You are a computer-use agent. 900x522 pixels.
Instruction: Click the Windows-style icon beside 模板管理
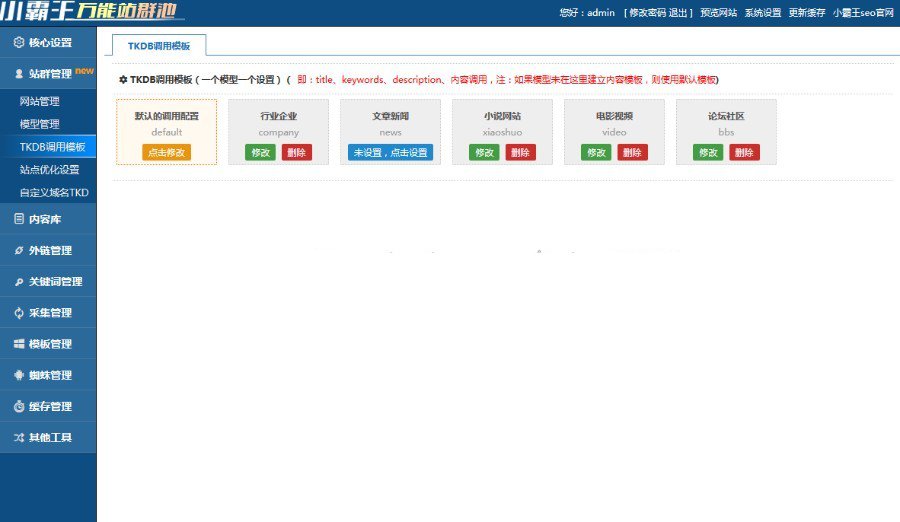point(19,344)
